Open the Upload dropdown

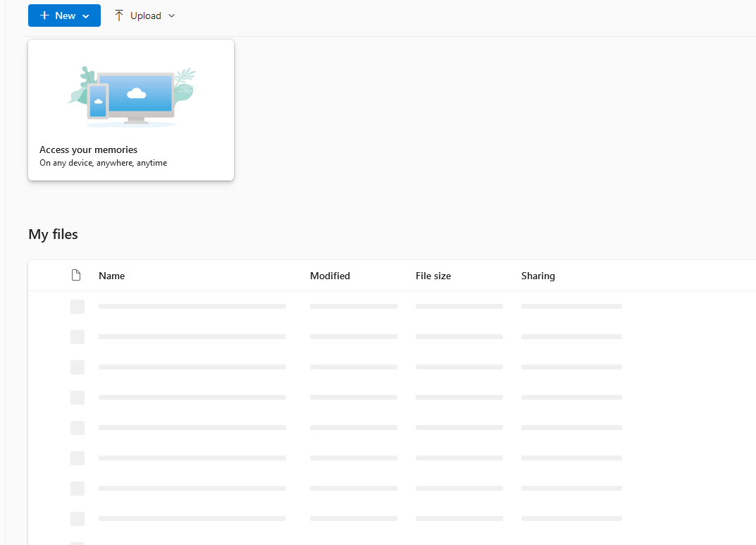click(144, 16)
